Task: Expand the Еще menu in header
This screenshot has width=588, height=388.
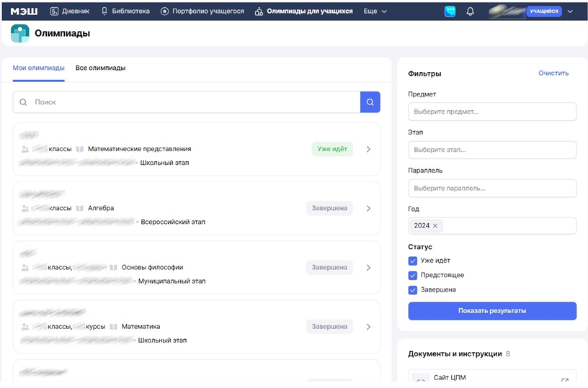Action: [375, 12]
